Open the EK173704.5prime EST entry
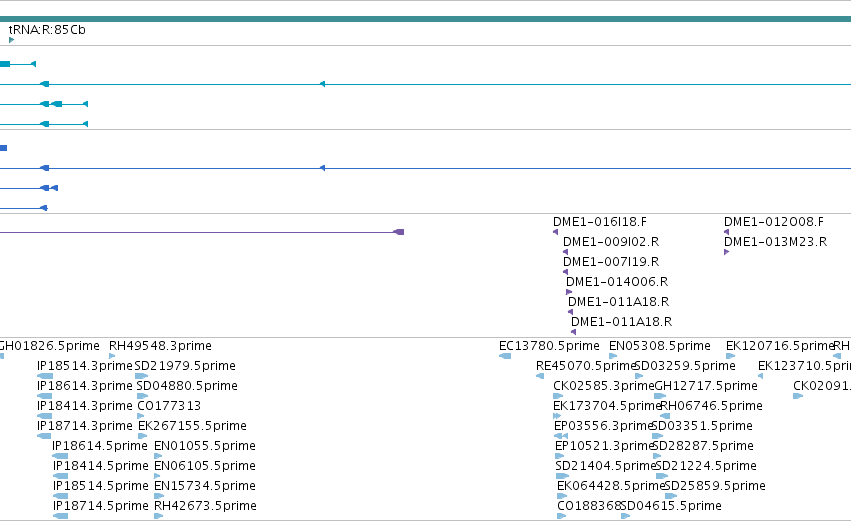 [607, 406]
